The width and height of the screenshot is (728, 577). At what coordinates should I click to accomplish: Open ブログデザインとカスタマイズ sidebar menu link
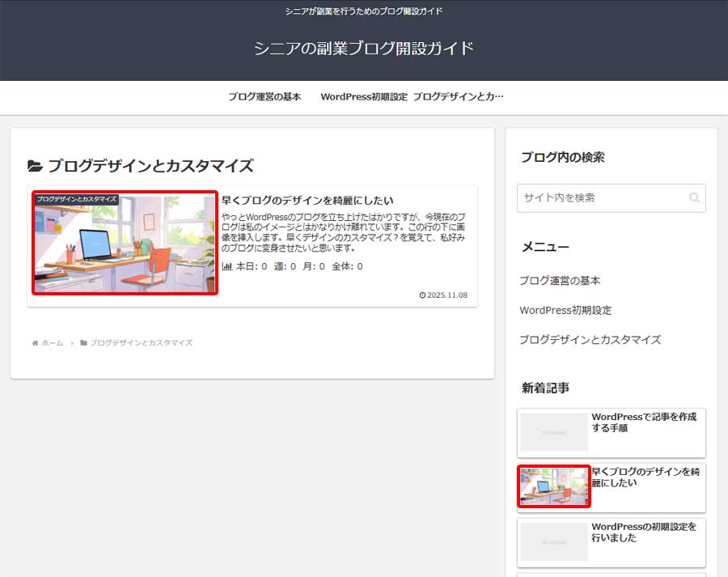[589, 339]
